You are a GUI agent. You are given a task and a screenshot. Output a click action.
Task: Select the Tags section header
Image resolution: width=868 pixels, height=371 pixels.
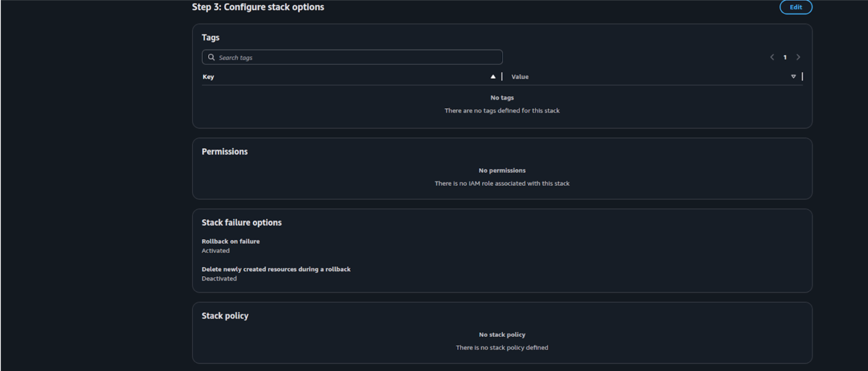tap(210, 37)
